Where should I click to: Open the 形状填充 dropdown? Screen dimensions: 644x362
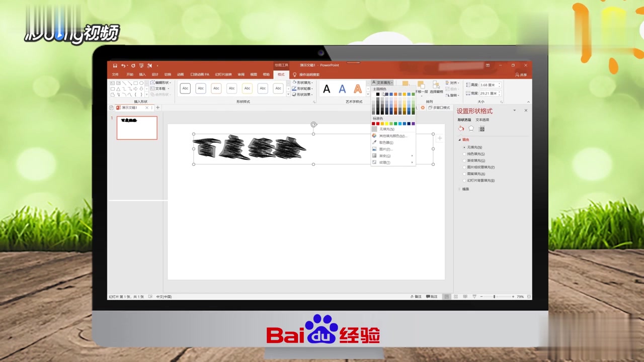(302, 82)
